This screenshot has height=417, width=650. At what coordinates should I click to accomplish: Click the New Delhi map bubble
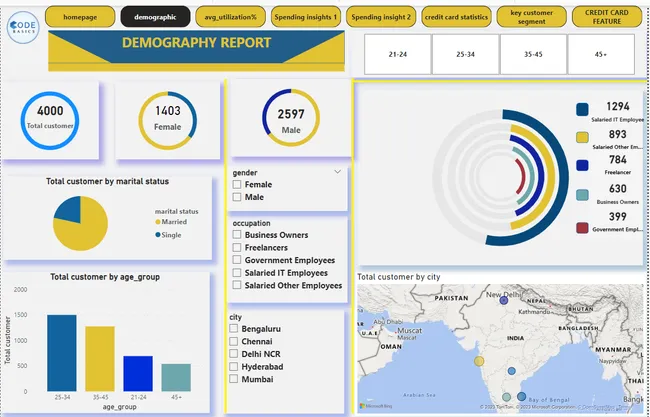pyautogui.click(x=504, y=301)
